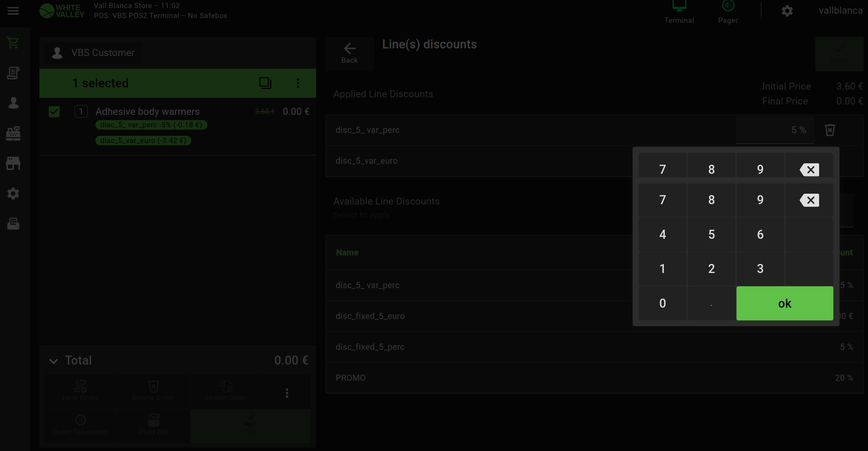
Task: Click the Switch Order button
Action: tap(226, 392)
